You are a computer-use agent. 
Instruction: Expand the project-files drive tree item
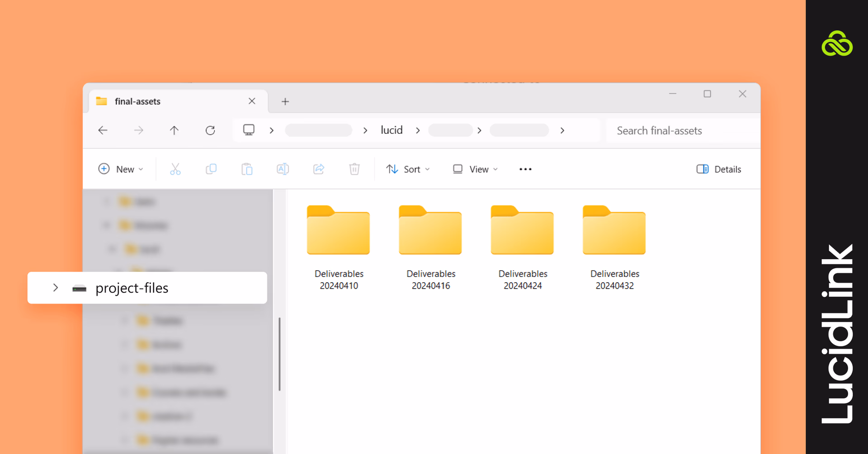[x=56, y=288]
